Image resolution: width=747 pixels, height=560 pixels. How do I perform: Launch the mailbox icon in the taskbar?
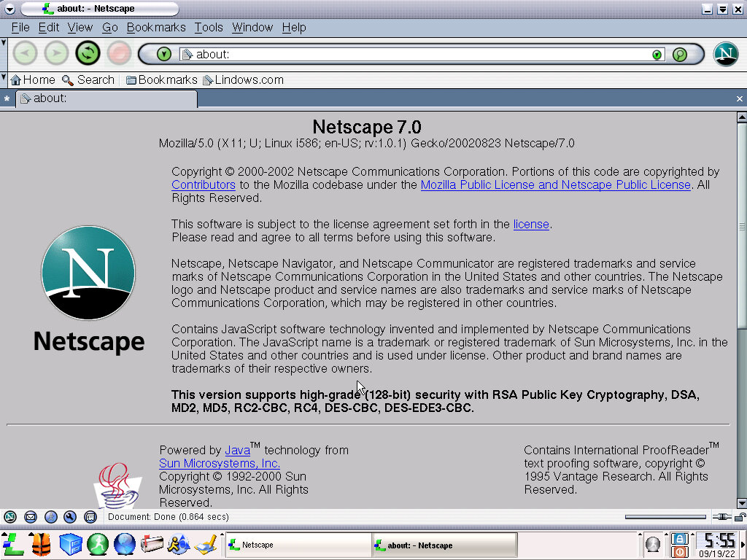pos(152,544)
